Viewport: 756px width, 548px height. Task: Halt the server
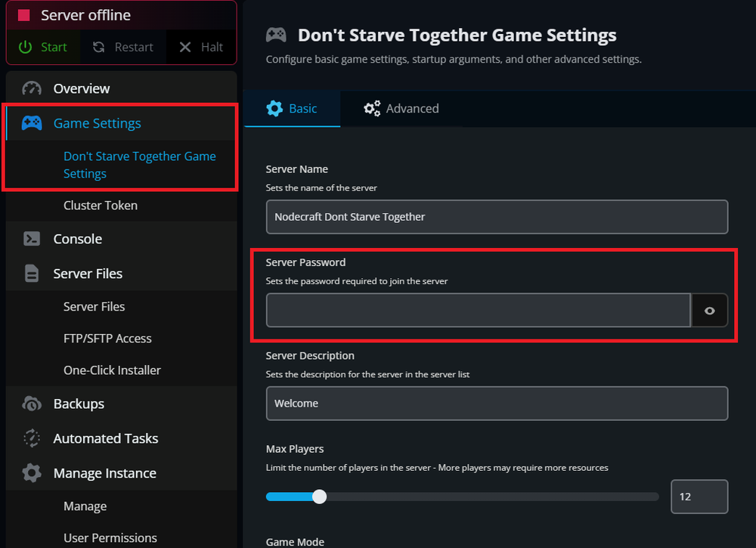point(200,46)
